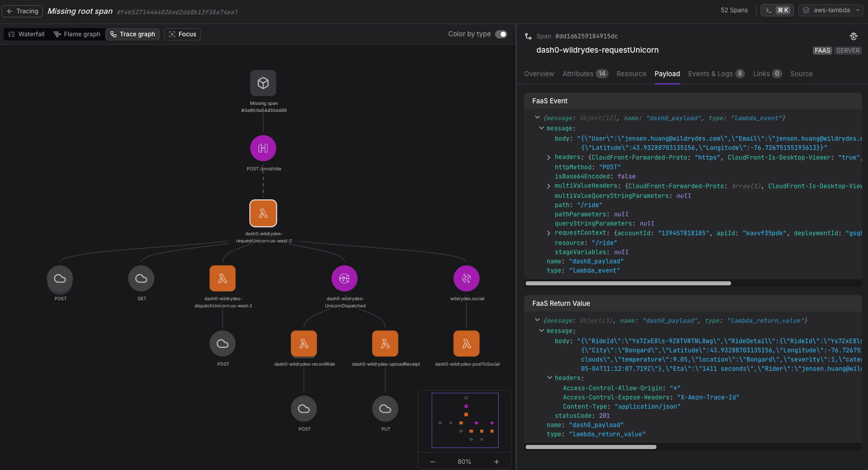The width and height of the screenshot is (868, 470).
Task: Expand the multiValueHeaders object
Action: click(549, 186)
